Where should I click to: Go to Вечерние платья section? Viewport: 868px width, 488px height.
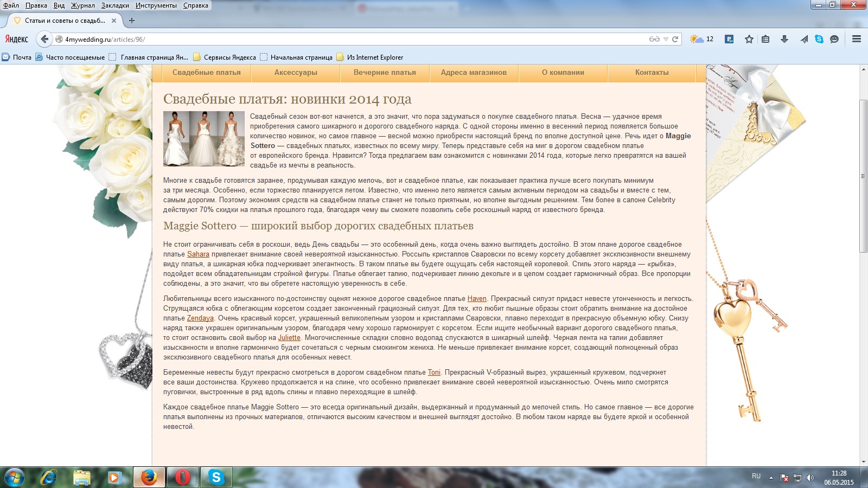[x=385, y=73]
